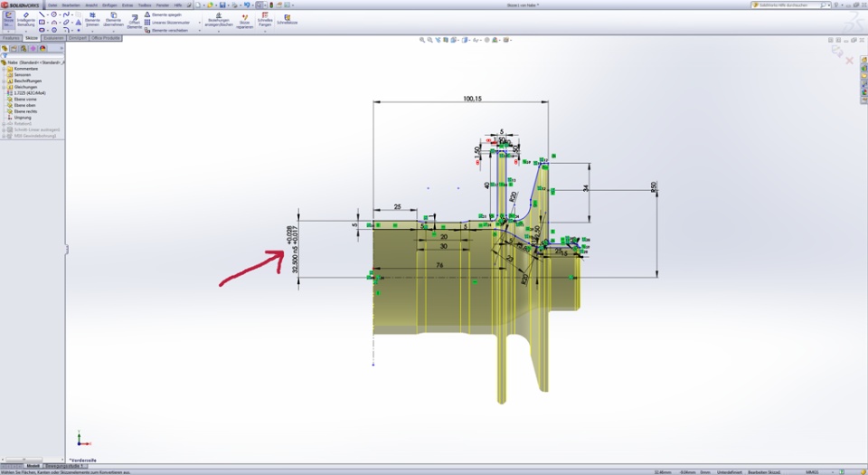Open the Datei menu
This screenshot has width=868, height=475.
[52, 5]
